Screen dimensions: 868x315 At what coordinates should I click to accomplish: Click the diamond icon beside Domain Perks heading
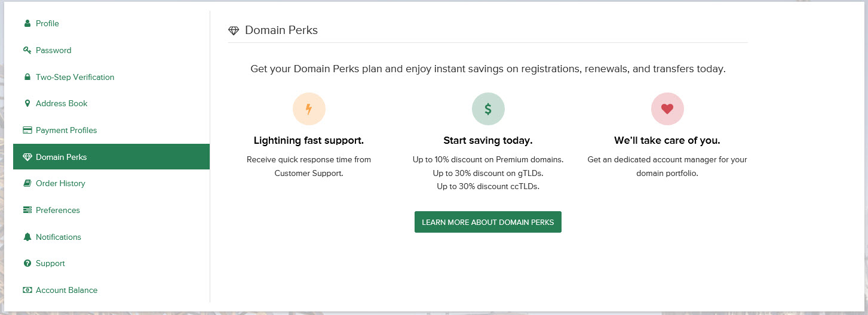point(234,30)
